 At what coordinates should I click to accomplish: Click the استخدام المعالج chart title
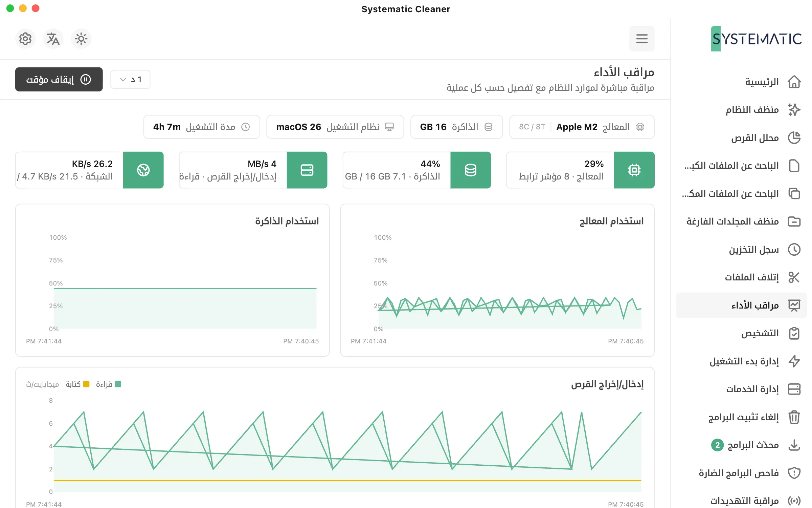click(611, 221)
